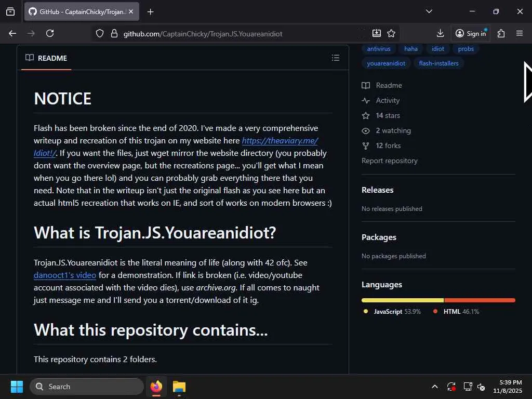Select the idiot topic tag
Screen dimensions: 532x399
coord(437,49)
